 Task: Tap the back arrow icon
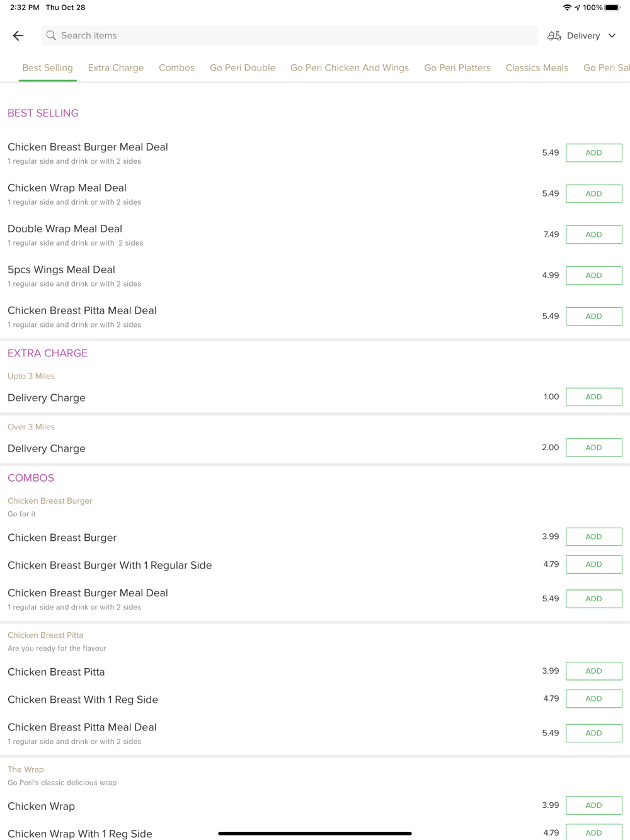(18, 36)
